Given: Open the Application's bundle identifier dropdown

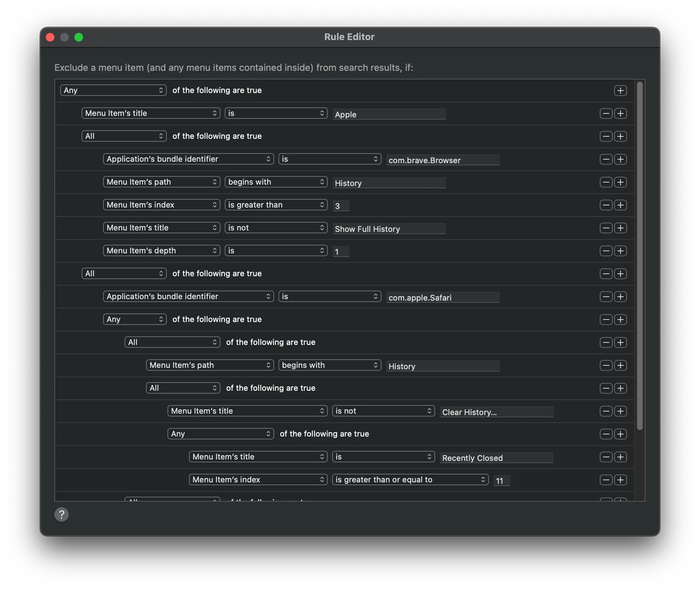Looking at the screenshot, I should (188, 159).
